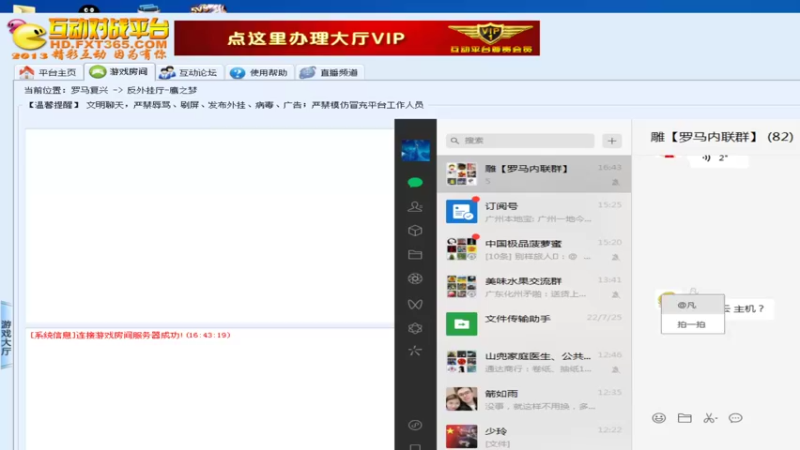Open the 少玲 conversation
The height and width of the screenshot is (450, 800).
coord(534,436)
